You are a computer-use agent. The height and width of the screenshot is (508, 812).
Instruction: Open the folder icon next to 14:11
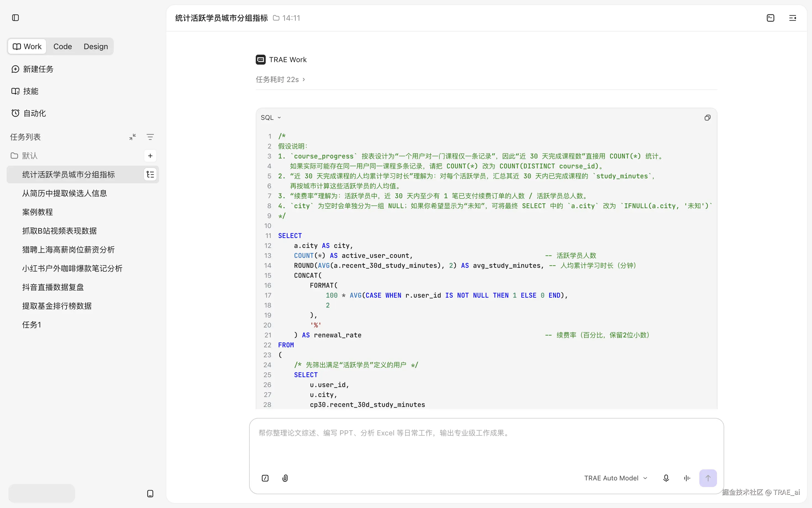pyautogui.click(x=276, y=18)
